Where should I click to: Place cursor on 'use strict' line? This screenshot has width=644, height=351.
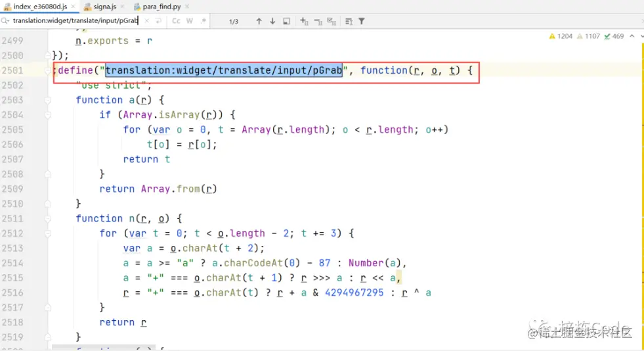(114, 85)
